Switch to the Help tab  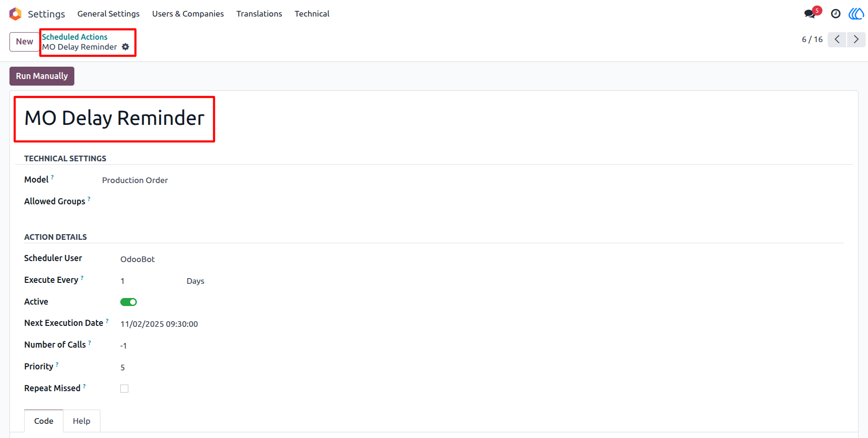tap(81, 421)
